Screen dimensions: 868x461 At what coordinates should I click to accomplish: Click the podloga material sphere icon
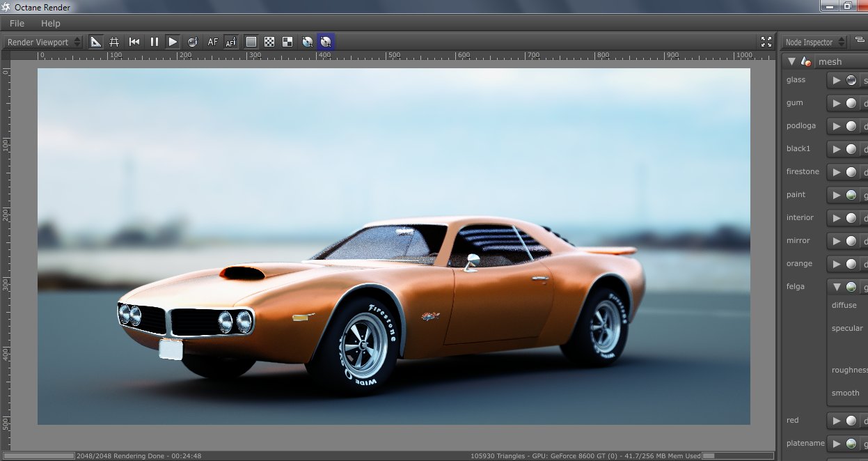click(x=851, y=126)
